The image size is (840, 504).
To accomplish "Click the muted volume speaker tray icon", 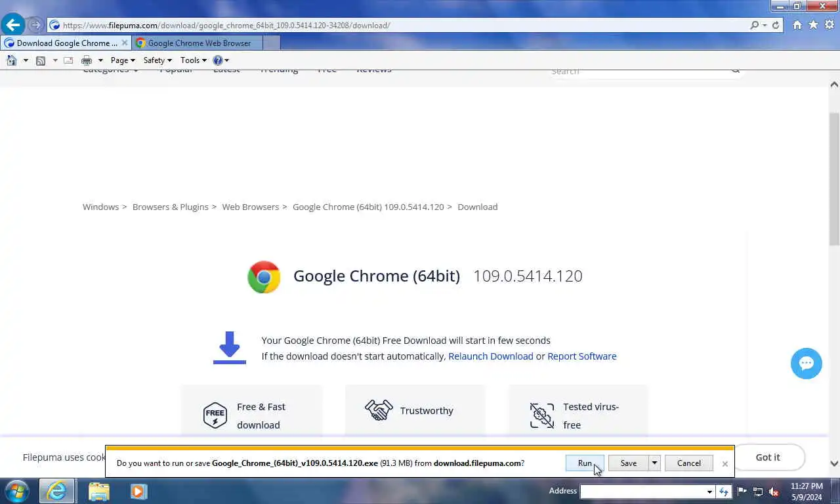I will 774,492.
